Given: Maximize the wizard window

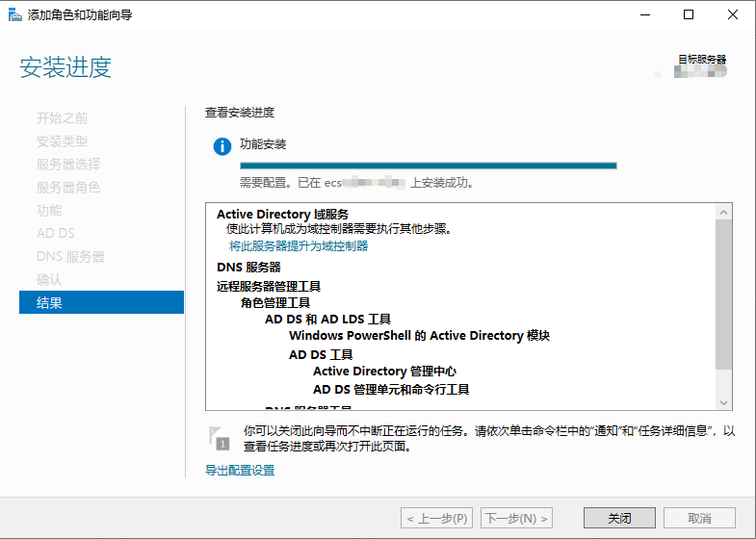Looking at the screenshot, I should tap(689, 15).
